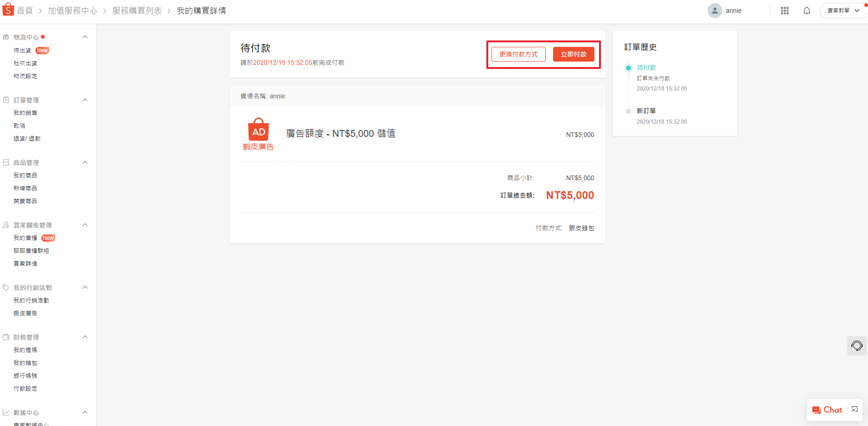Open 待出貨 in sidebar
Image resolution: width=868 pixels, height=426 pixels.
[23, 51]
